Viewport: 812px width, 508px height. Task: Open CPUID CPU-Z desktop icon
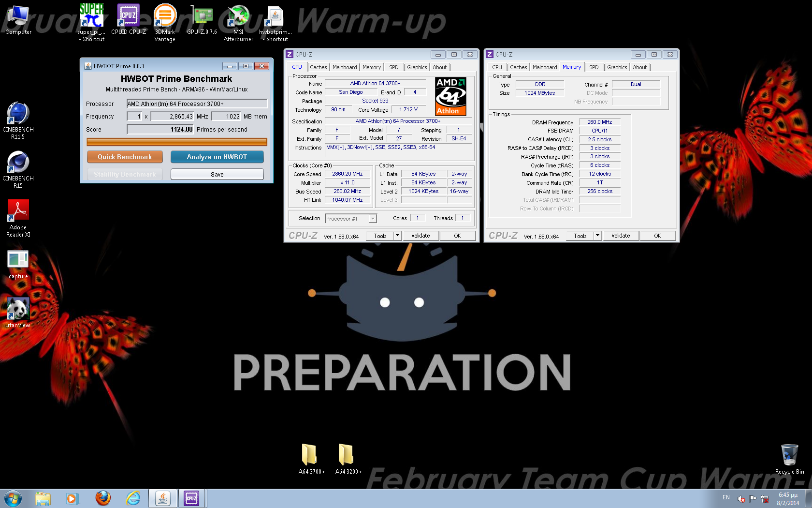click(x=129, y=19)
